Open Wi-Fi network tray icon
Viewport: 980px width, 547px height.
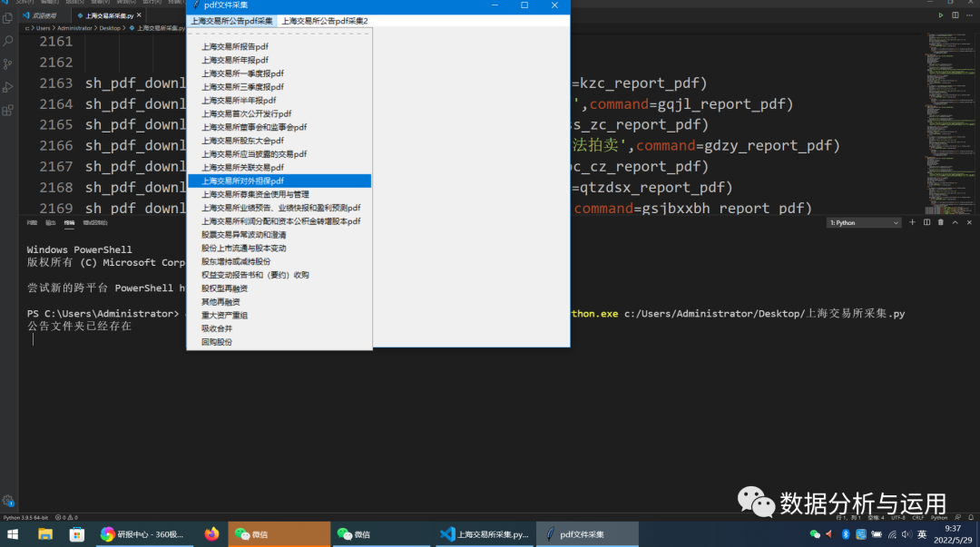892,534
